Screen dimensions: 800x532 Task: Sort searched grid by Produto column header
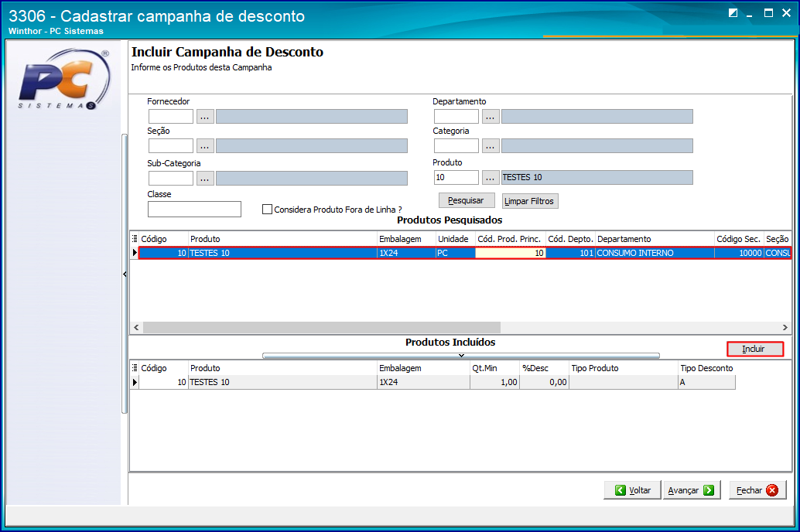coord(282,239)
